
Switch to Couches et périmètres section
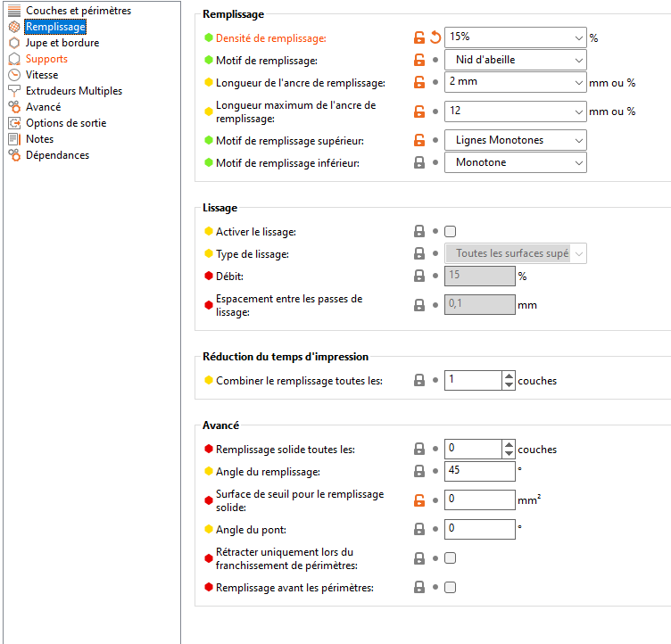click(79, 11)
